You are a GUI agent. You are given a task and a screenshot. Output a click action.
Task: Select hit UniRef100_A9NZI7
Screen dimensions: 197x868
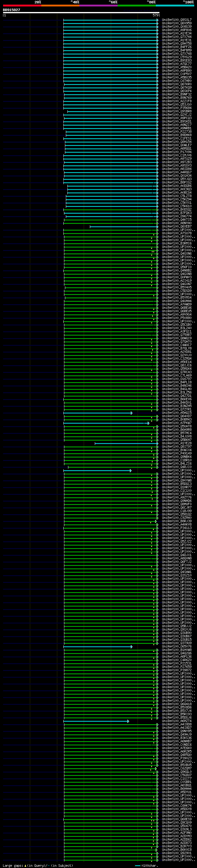pyautogui.click(x=177, y=125)
